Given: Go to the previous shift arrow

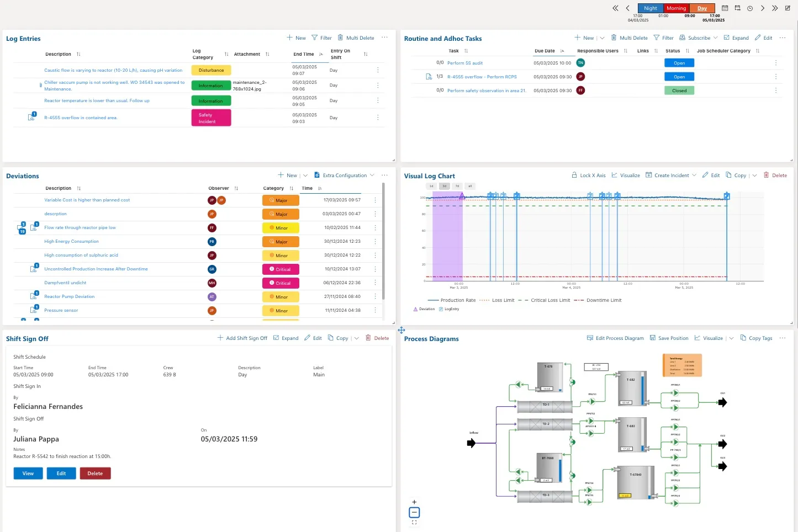Looking at the screenshot, I should point(628,8).
